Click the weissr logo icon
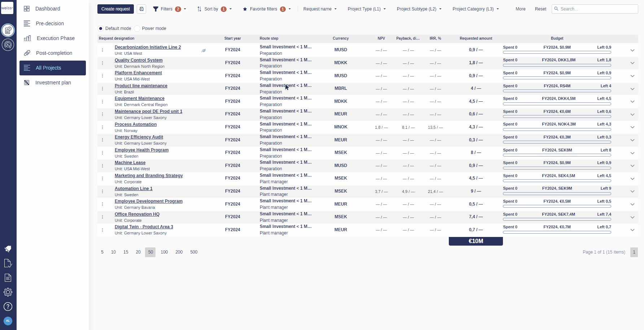The width and height of the screenshot is (644, 330). point(7,8)
